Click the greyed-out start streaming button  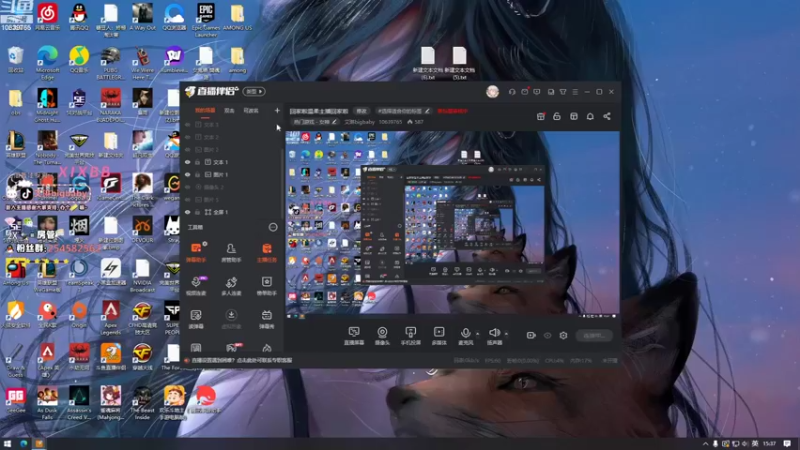(594, 335)
